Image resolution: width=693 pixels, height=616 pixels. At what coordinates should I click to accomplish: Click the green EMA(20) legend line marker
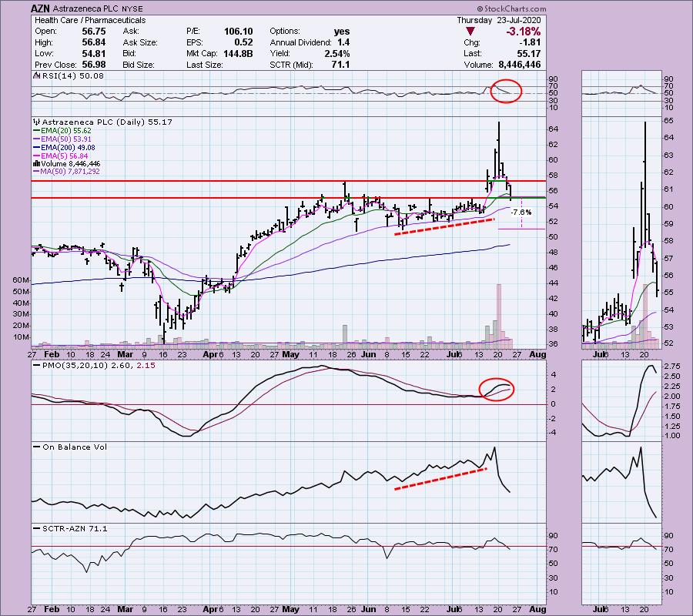pos(37,131)
